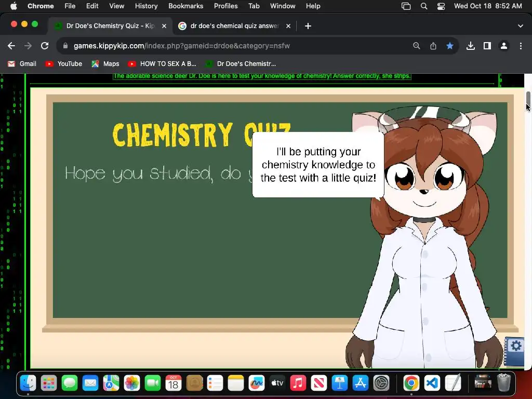
Task: Click the speech bubble to continue dialogue
Action: [x=318, y=165]
